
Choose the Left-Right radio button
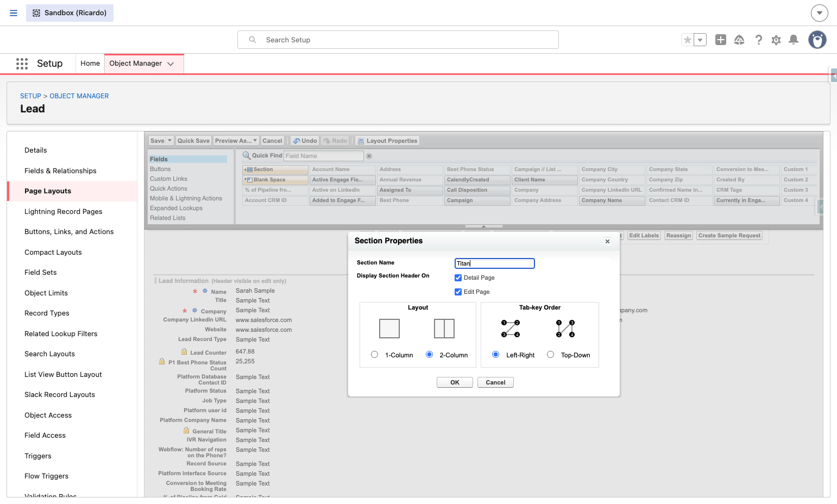coord(495,355)
